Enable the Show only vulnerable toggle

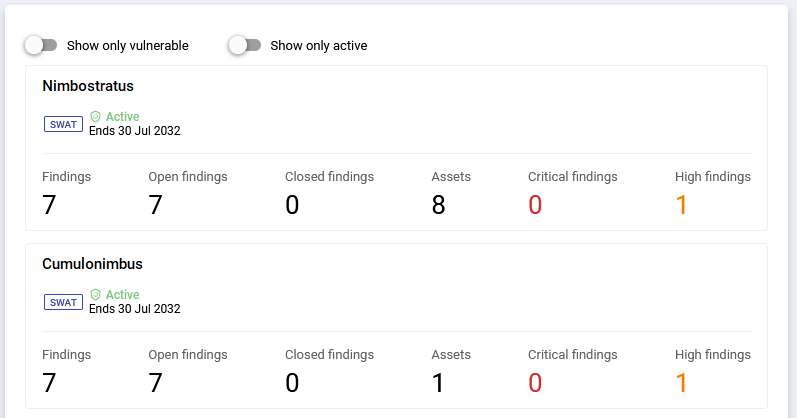tap(41, 45)
